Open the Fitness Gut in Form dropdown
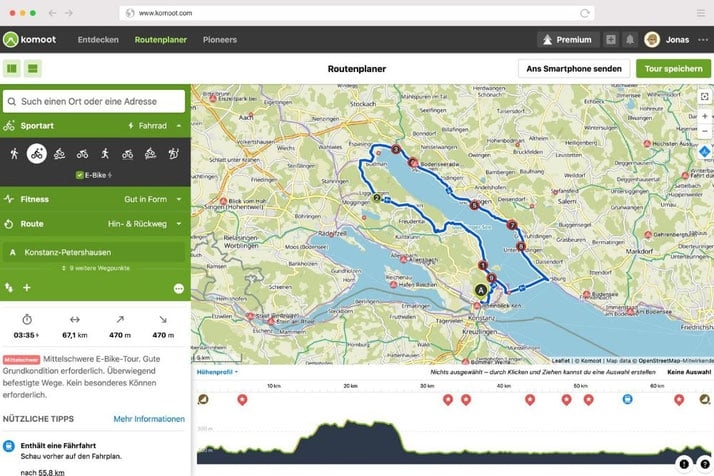This screenshot has width=714, height=476. [x=95, y=199]
